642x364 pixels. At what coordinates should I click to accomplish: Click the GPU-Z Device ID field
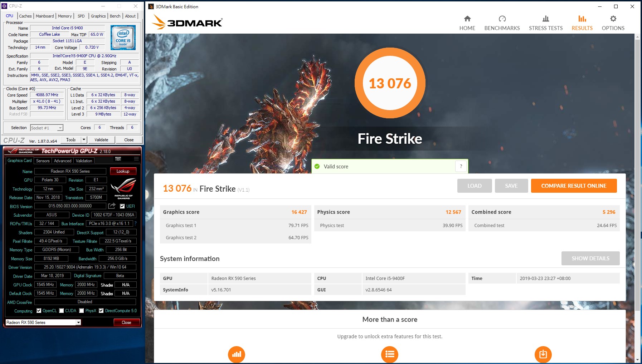[x=114, y=215]
